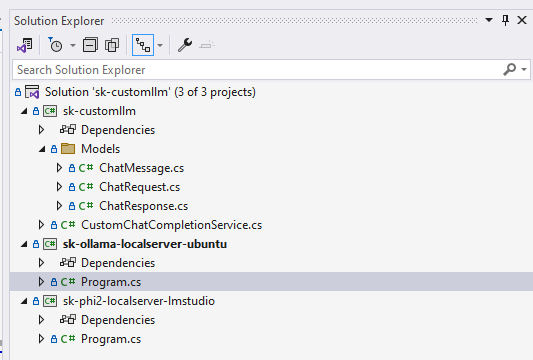Click C# icon beside ChatMessage.cs

tap(86, 168)
